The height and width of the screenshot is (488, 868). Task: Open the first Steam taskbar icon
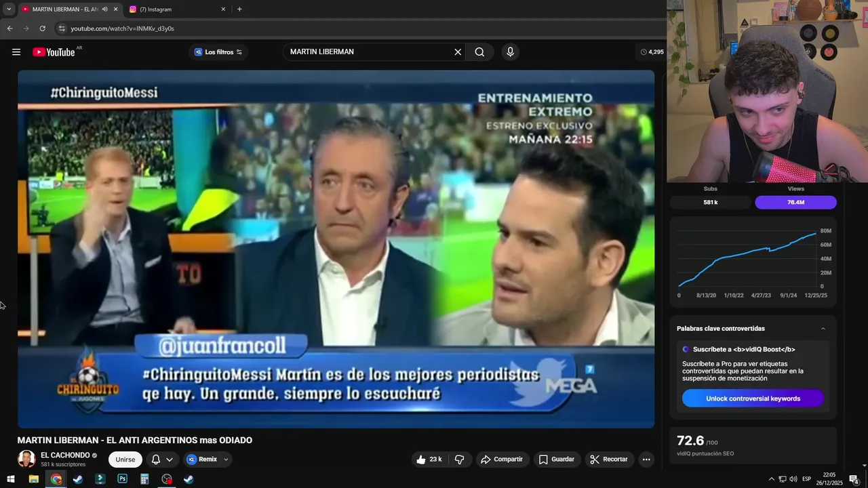78,479
